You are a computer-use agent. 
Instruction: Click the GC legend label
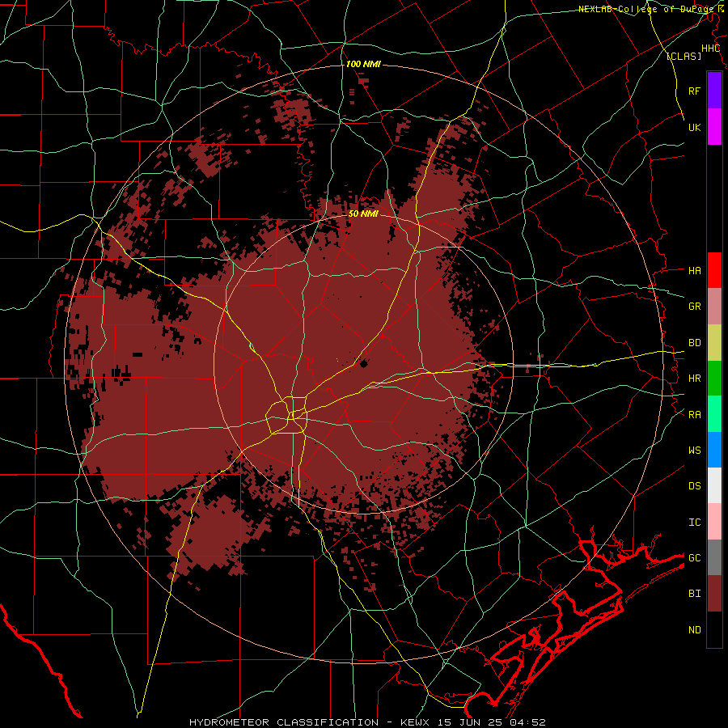694,558
